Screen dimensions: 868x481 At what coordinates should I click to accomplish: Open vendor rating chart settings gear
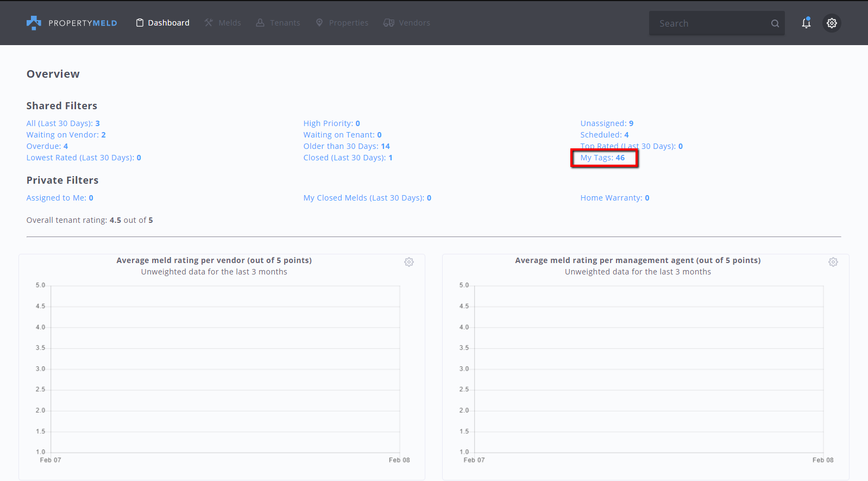click(x=409, y=262)
